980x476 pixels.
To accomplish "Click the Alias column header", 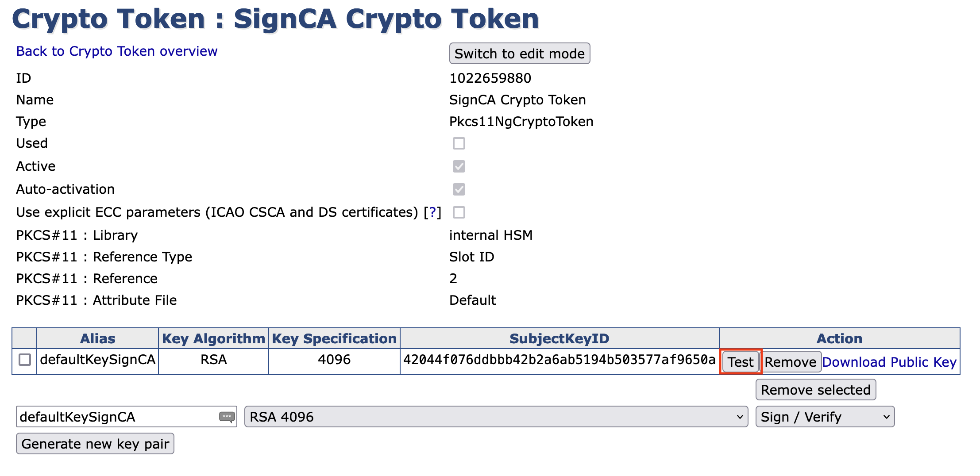I will (98, 338).
